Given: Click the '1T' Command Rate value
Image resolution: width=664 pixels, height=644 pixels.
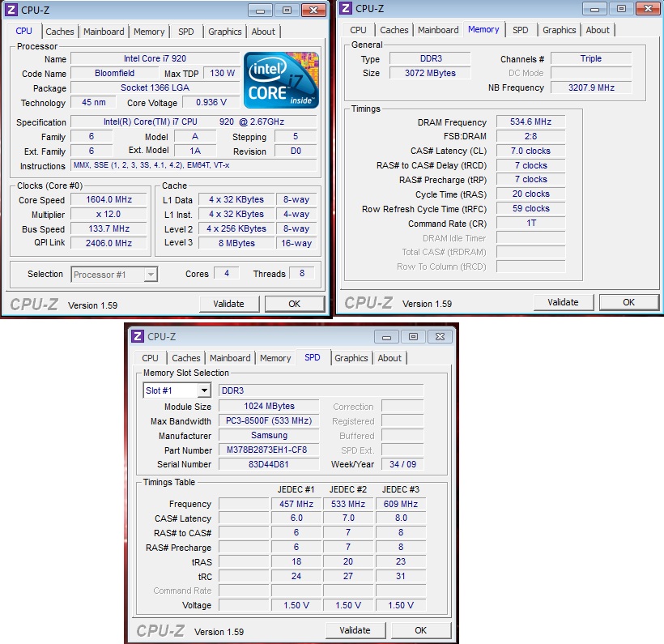Looking at the screenshot, I should tap(530, 224).
